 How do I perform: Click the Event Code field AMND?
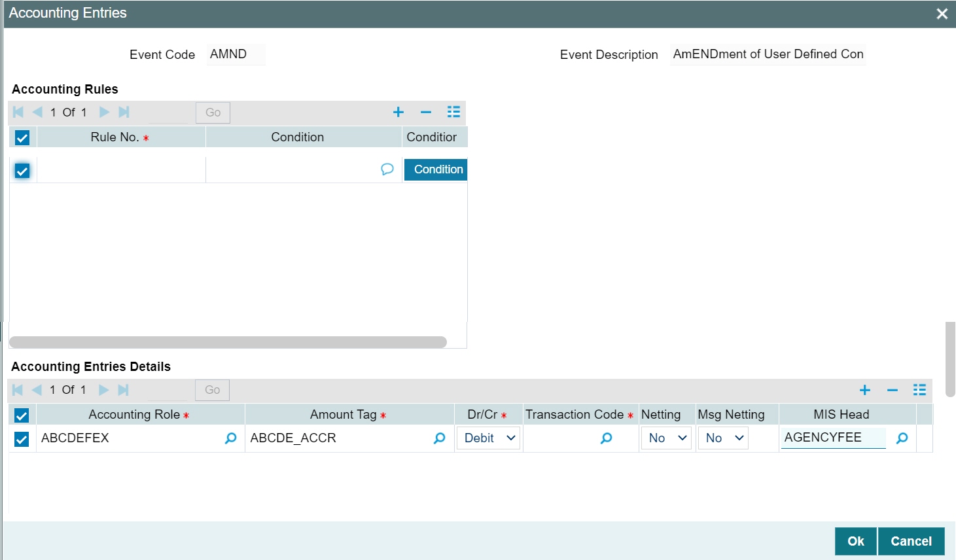click(x=236, y=54)
